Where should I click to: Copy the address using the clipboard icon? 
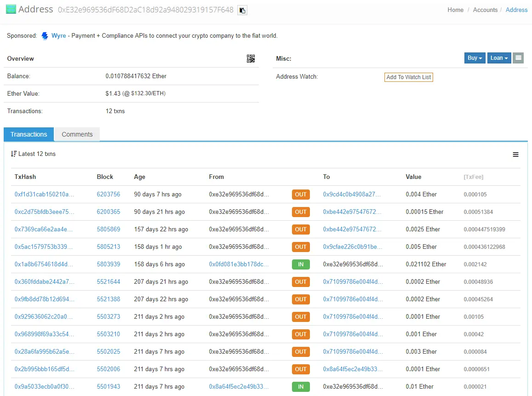coord(242,10)
